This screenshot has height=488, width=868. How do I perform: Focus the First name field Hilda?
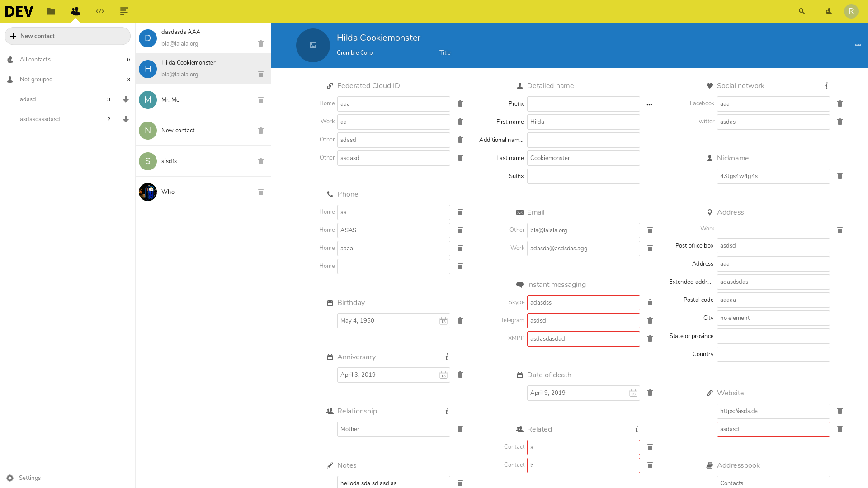coord(583,122)
